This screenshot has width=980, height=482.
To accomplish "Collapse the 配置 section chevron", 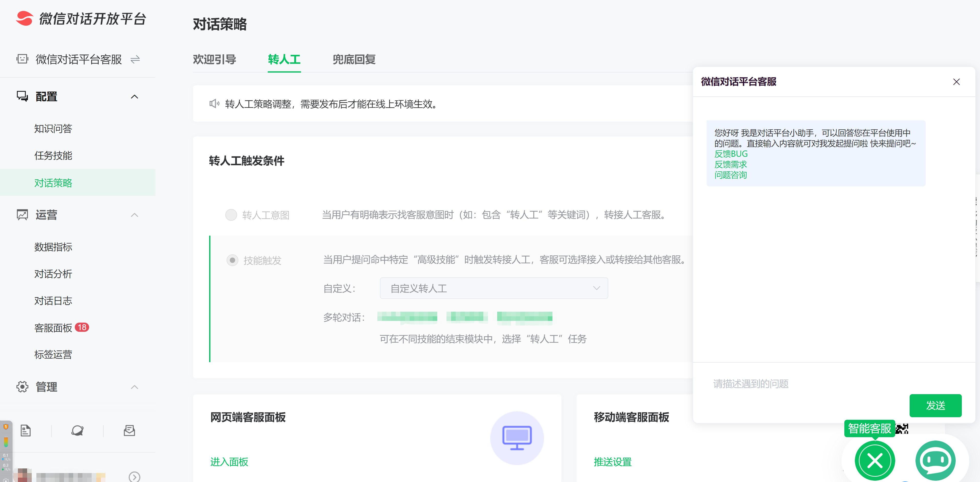I will click(x=134, y=97).
